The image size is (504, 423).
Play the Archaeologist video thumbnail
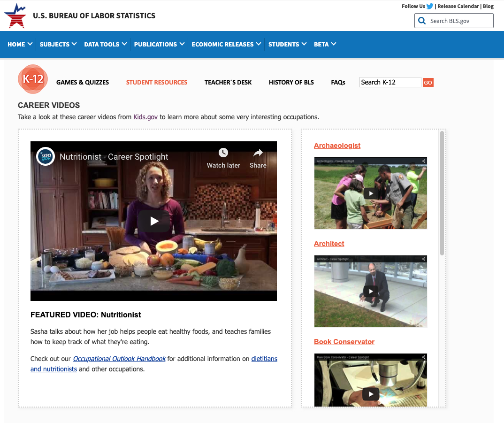pos(371,193)
